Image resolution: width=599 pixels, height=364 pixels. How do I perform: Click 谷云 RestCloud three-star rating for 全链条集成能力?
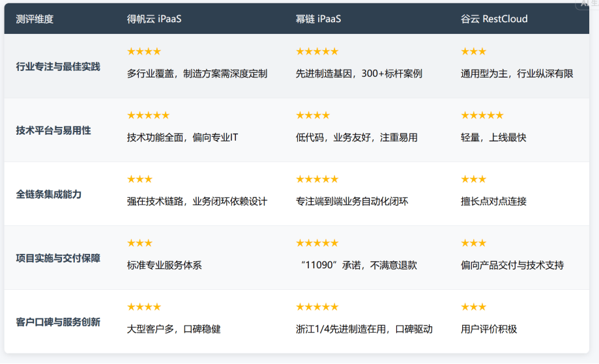tap(473, 179)
